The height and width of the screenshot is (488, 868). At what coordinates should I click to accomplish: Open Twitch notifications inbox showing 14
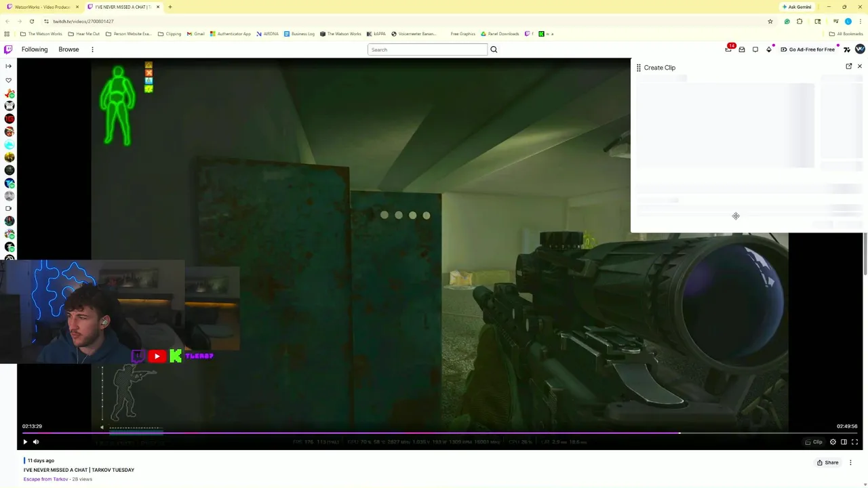click(729, 49)
